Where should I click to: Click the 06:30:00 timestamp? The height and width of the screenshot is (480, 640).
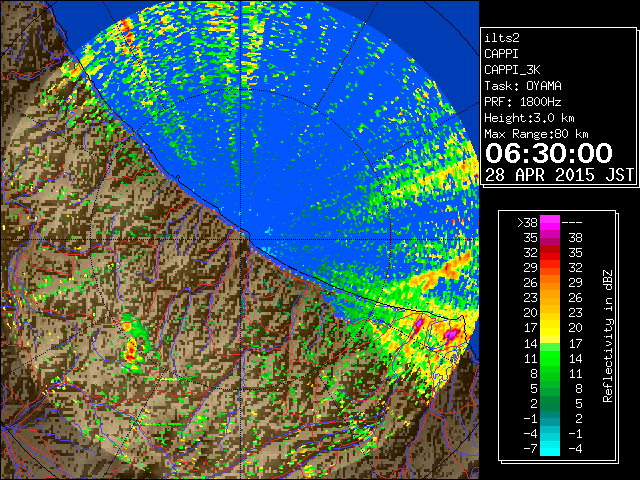click(x=549, y=153)
